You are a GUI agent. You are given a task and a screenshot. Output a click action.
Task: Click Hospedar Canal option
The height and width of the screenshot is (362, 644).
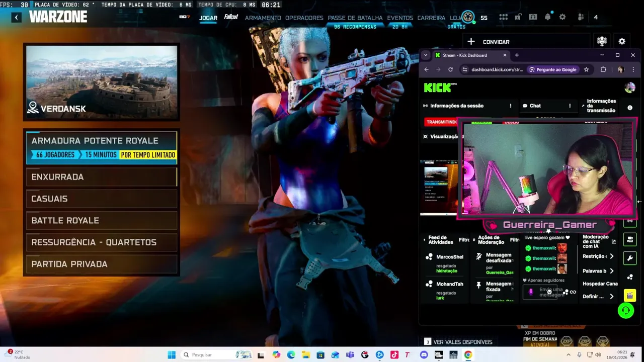coord(600,284)
